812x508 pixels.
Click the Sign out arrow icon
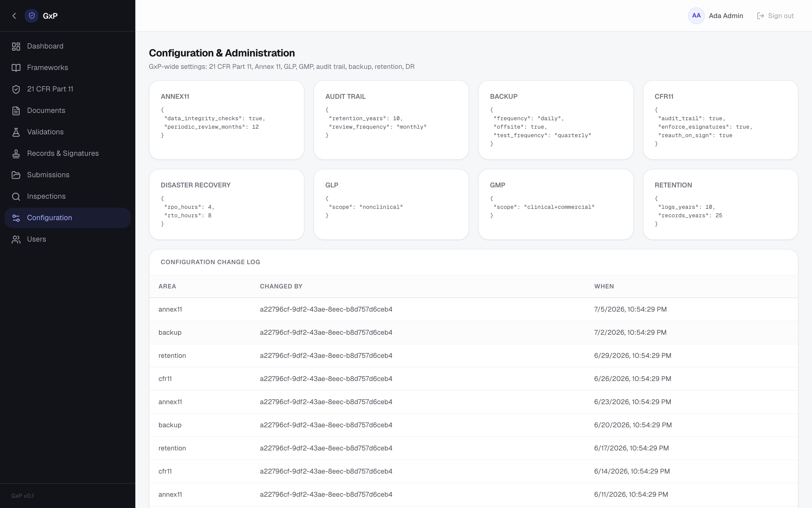click(x=760, y=16)
